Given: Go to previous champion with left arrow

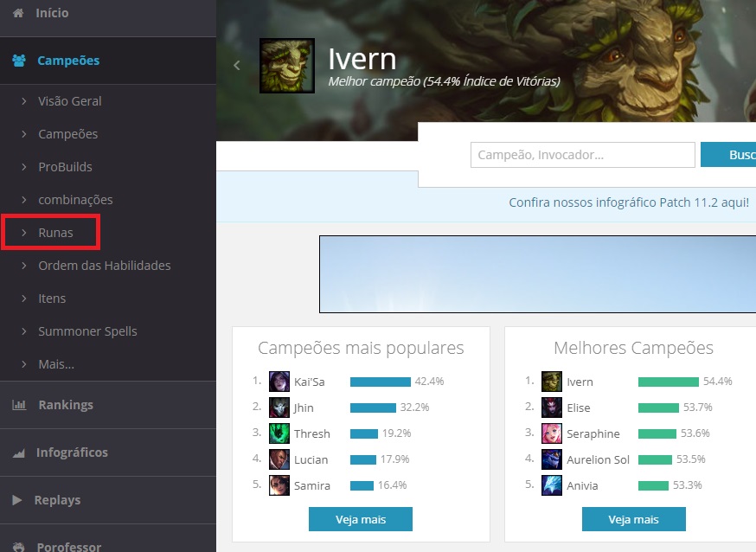Looking at the screenshot, I should (237, 66).
